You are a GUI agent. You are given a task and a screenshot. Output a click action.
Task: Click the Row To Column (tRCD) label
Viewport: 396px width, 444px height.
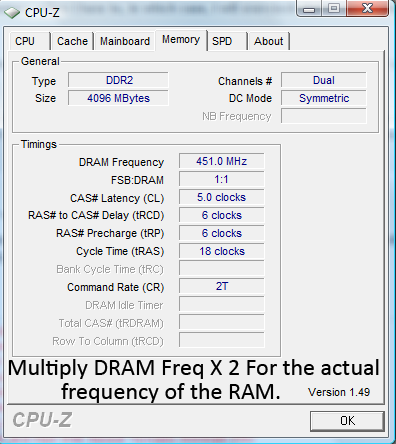point(108,341)
